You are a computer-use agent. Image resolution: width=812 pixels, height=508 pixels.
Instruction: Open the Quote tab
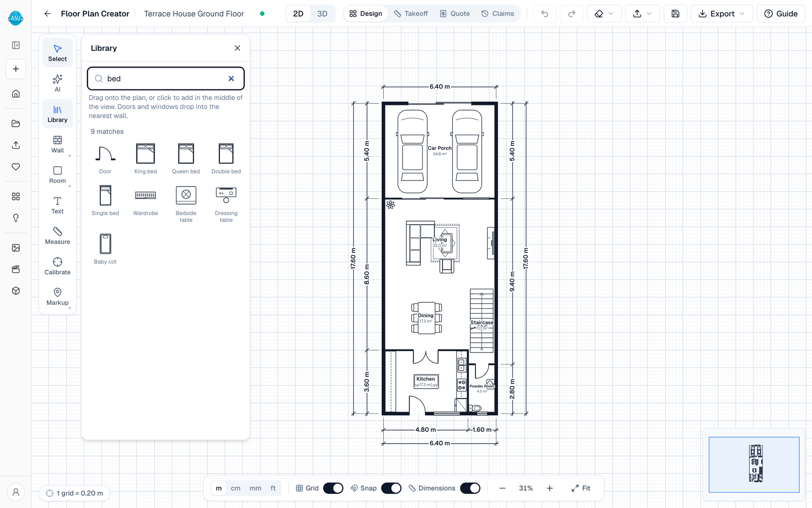click(455, 14)
